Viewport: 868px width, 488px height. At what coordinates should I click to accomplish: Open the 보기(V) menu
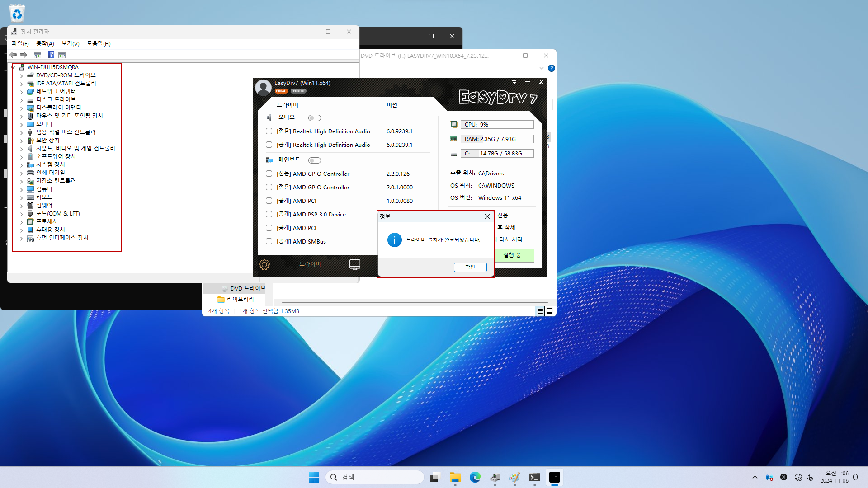(x=70, y=43)
